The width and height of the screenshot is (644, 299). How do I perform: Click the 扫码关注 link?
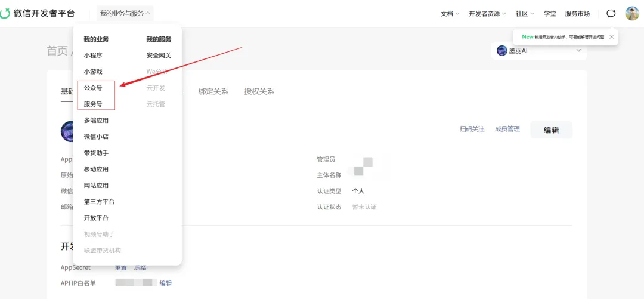[x=472, y=129]
